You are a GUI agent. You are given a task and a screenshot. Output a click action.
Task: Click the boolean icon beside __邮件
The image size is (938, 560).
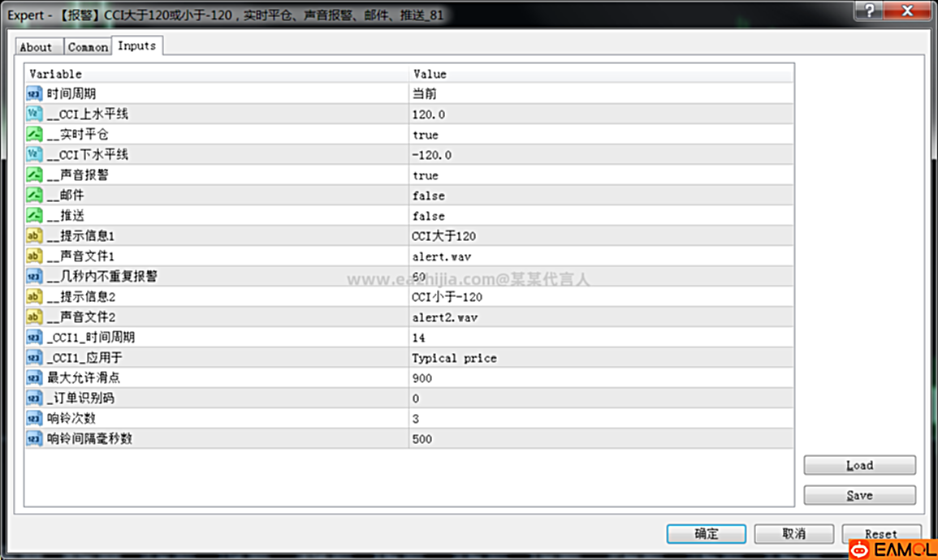click(34, 196)
